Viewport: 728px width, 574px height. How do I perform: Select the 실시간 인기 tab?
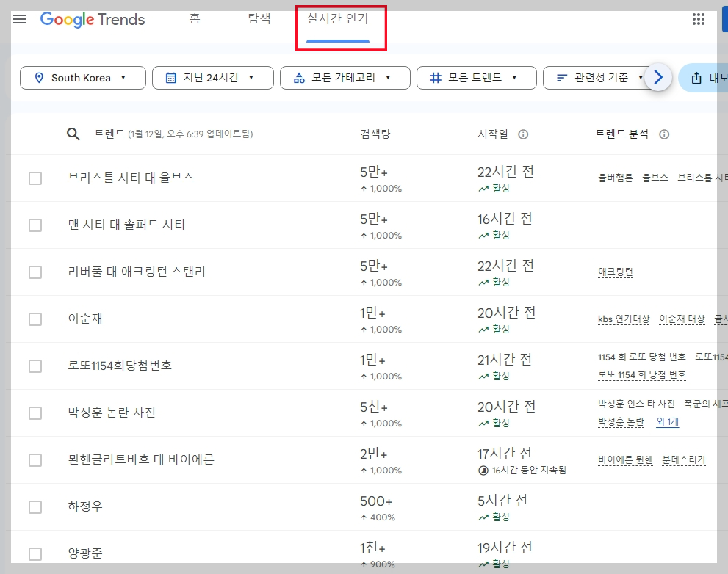tap(337, 18)
